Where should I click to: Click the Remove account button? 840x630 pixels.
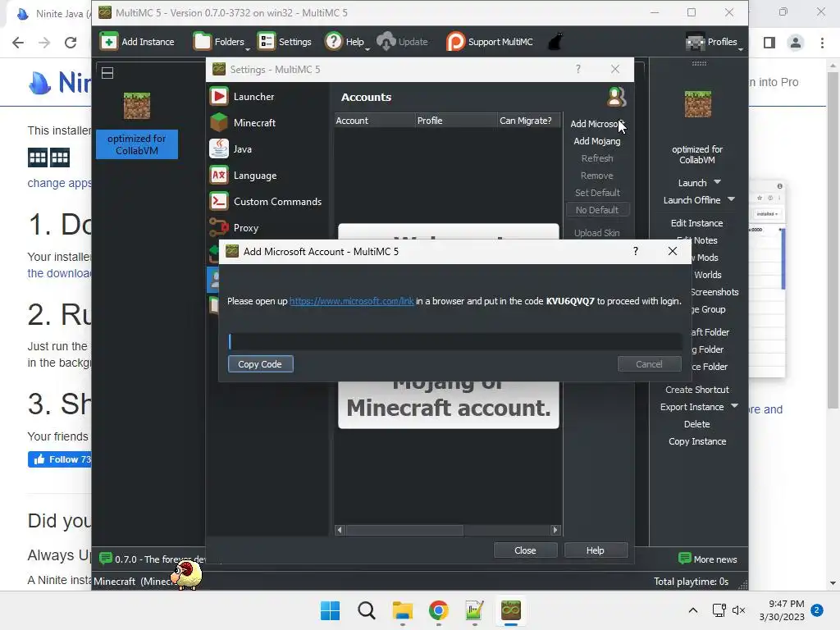(x=597, y=176)
